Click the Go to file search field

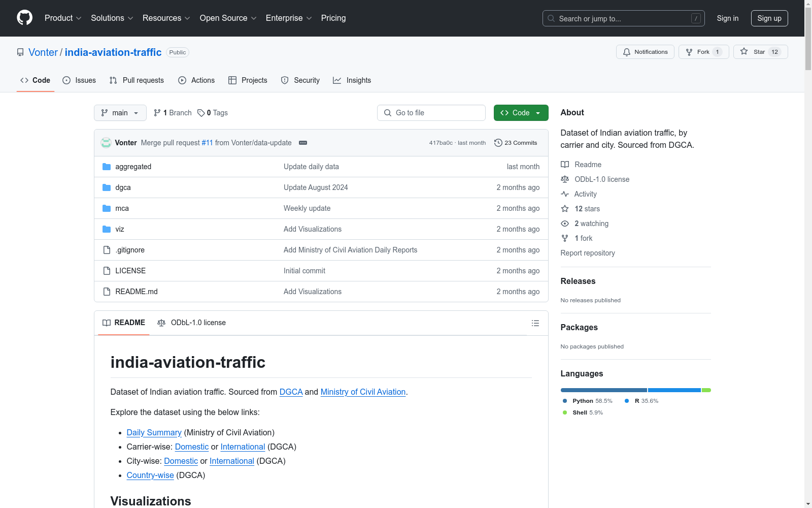click(431, 113)
